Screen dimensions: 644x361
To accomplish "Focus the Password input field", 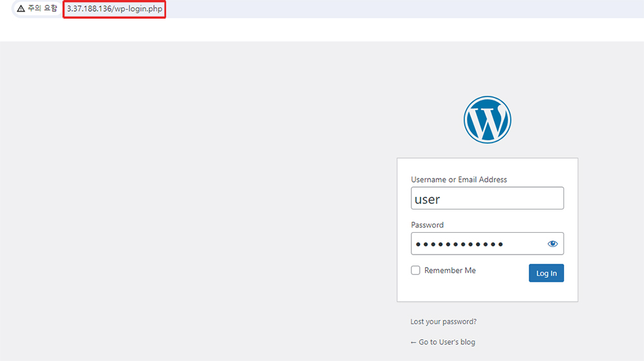I will (487, 244).
